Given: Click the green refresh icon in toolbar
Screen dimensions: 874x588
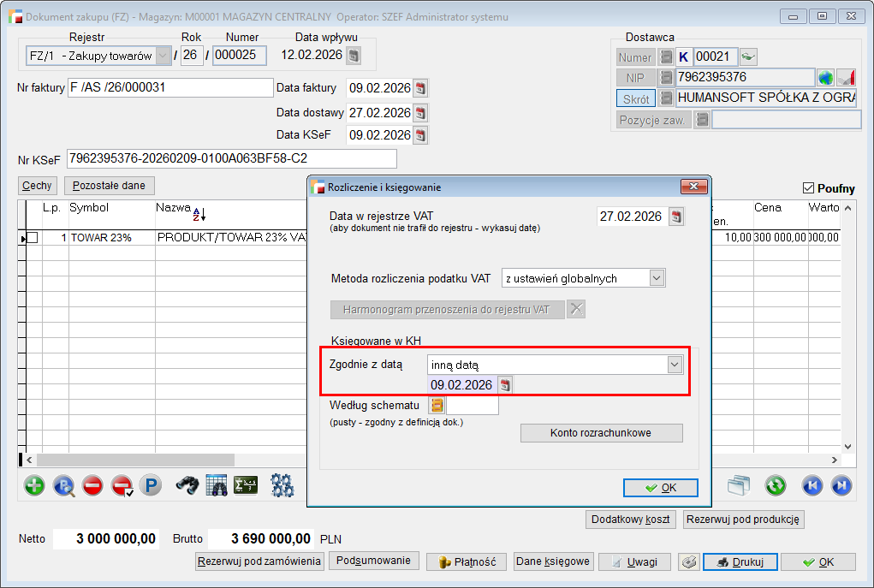Looking at the screenshot, I should coord(776,486).
